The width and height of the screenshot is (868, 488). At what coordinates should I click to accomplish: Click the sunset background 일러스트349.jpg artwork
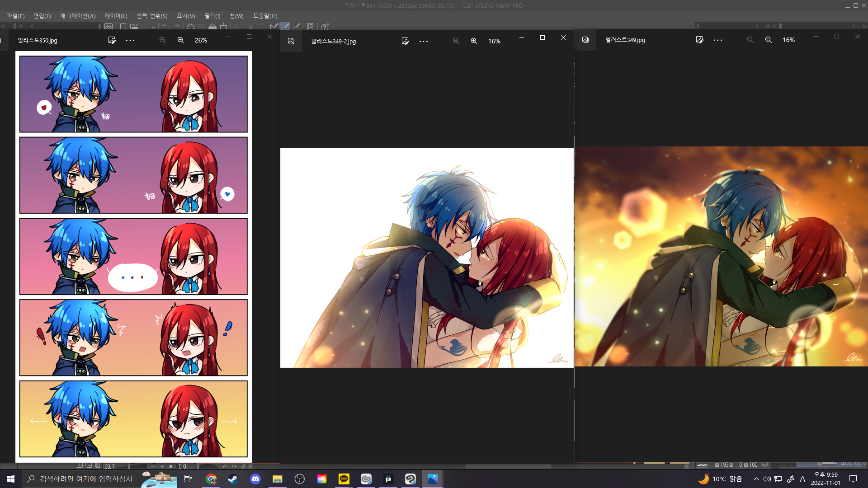coord(722,256)
